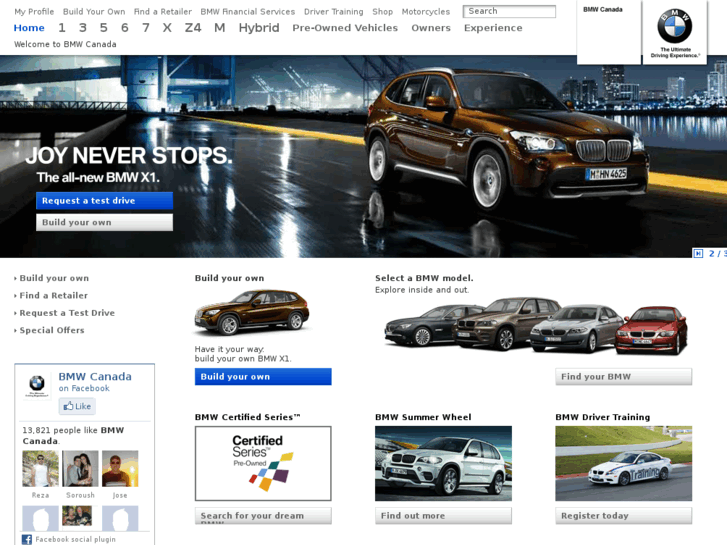Screen dimensions: 727x545
Task: Select the Home menu item
Action: click(29, 28)
